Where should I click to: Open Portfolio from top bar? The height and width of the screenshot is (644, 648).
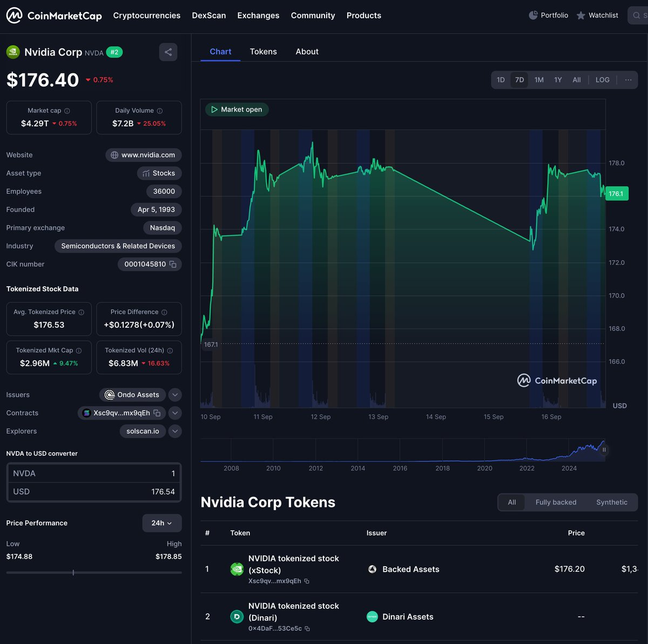pyautogui.click(x=548, y=15)
